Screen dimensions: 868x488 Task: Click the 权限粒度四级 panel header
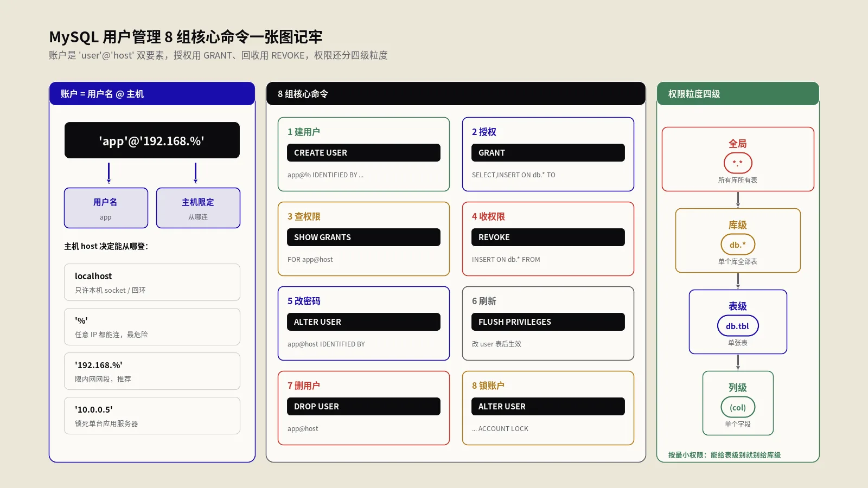point(738,94)
